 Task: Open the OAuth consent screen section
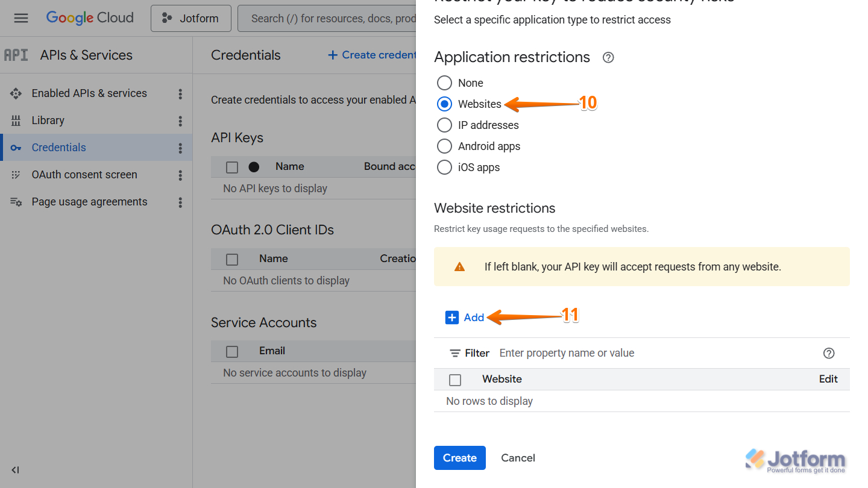pos(84,174)
